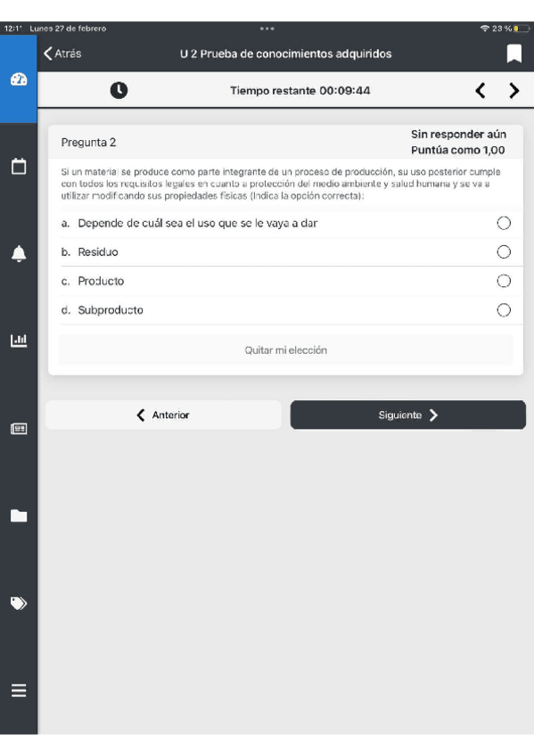This screenshot has height=756, width=534.
Task: Go back using the 'Atrás' link
Action: point(62,53)
